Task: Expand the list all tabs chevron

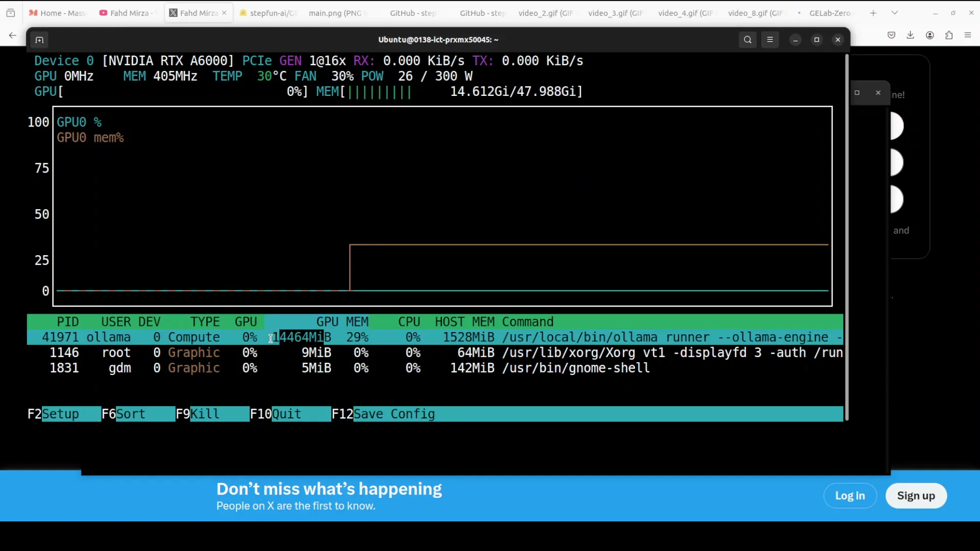Action: tap(894, 13)
